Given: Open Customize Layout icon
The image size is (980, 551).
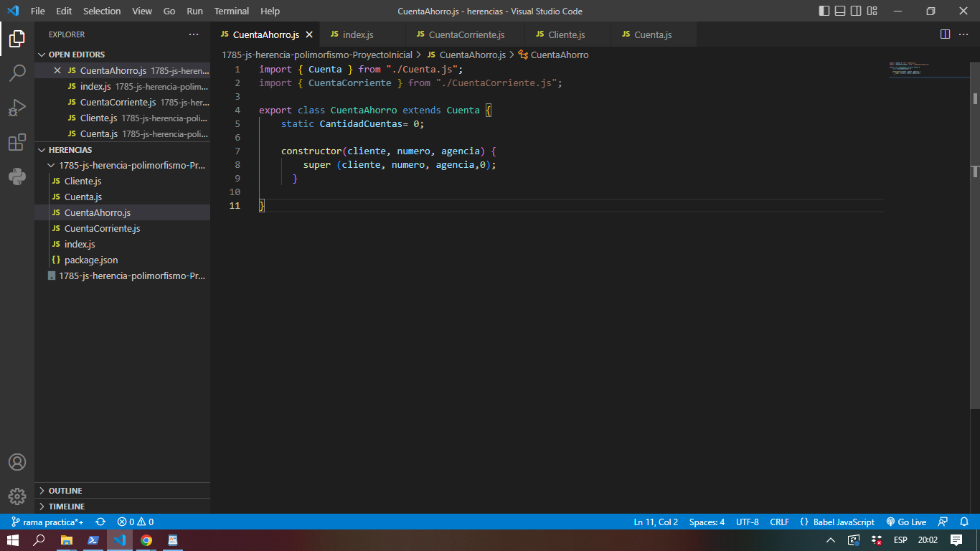Looking at the screenshot, I should 872,11.
